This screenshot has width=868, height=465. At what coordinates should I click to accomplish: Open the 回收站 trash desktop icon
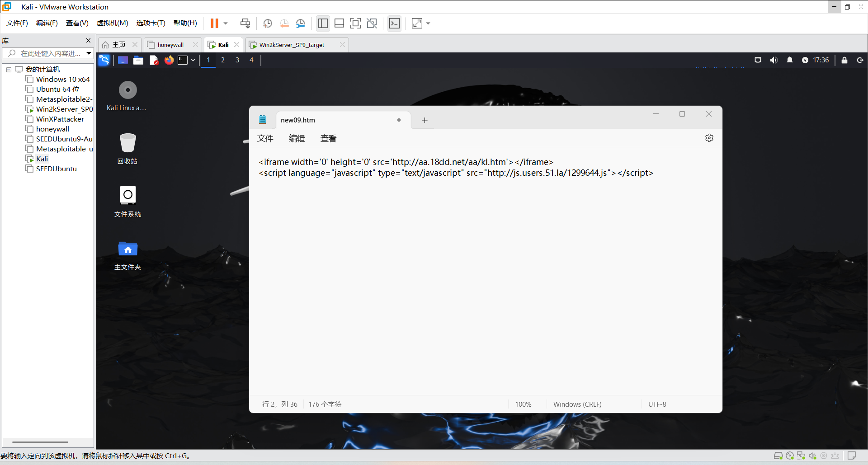click(127, 149)
